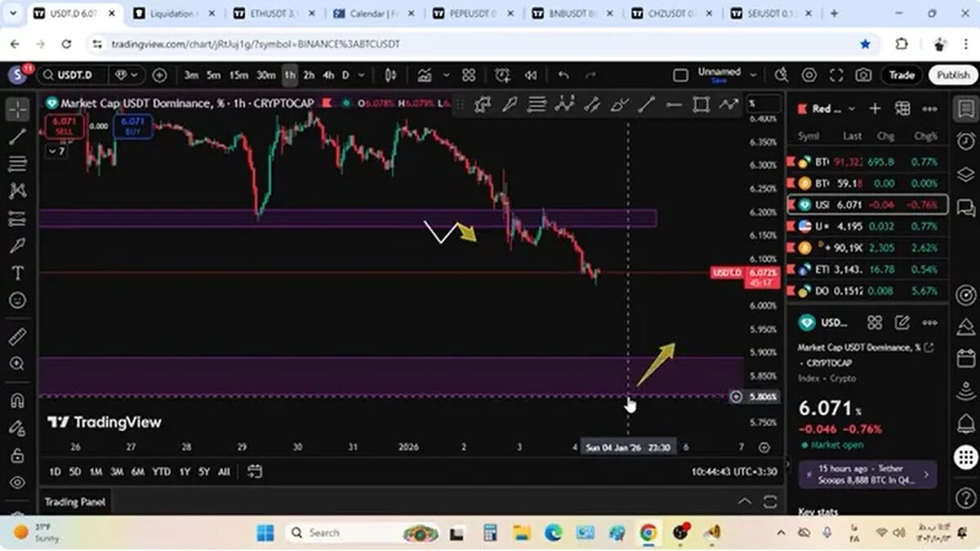Set range to All at chart bottom
980x551 pixels.
tap(224, 471)
